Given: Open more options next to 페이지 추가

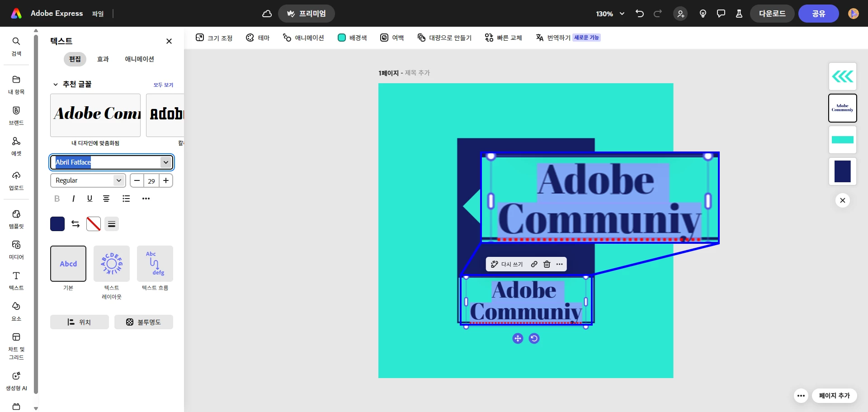Looking at the screenshot, I should pyautogui.click(x=801, y=396).
